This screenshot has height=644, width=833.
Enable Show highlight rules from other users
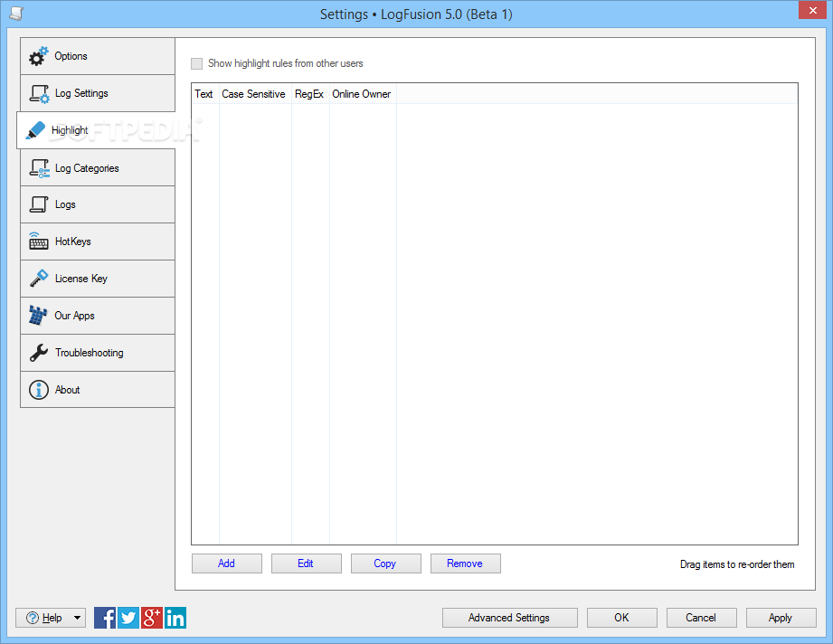(x=196, y=63)
